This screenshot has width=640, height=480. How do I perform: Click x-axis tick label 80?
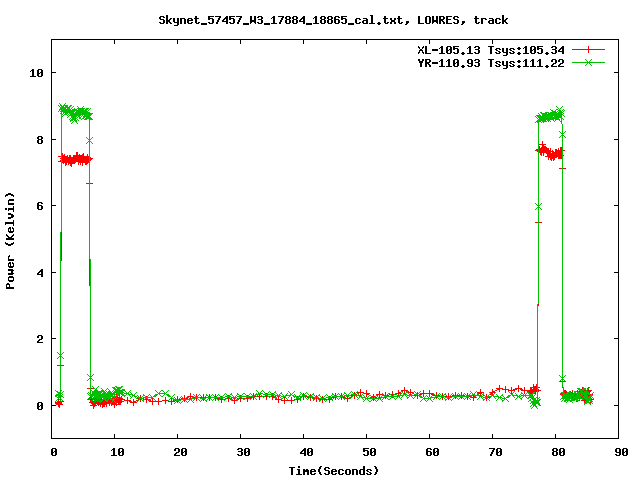[x=558, y=452]
